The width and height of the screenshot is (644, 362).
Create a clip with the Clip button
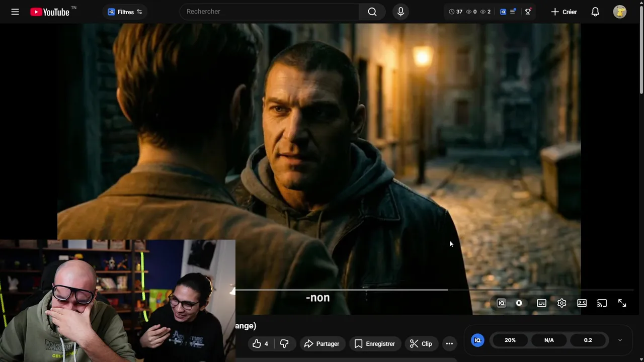coord(421,344)
